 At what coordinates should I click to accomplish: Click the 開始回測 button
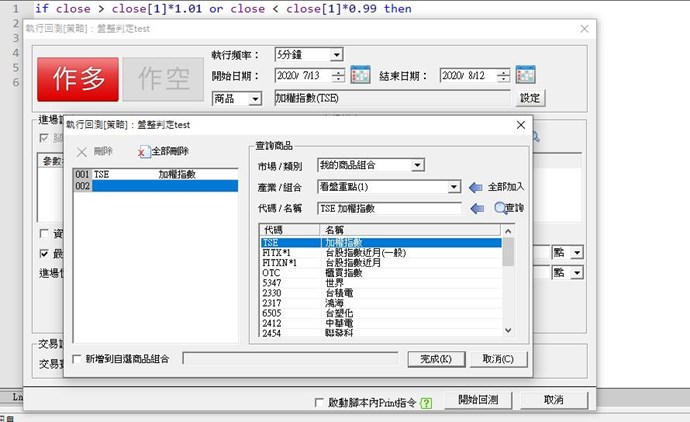click(478, 400)
